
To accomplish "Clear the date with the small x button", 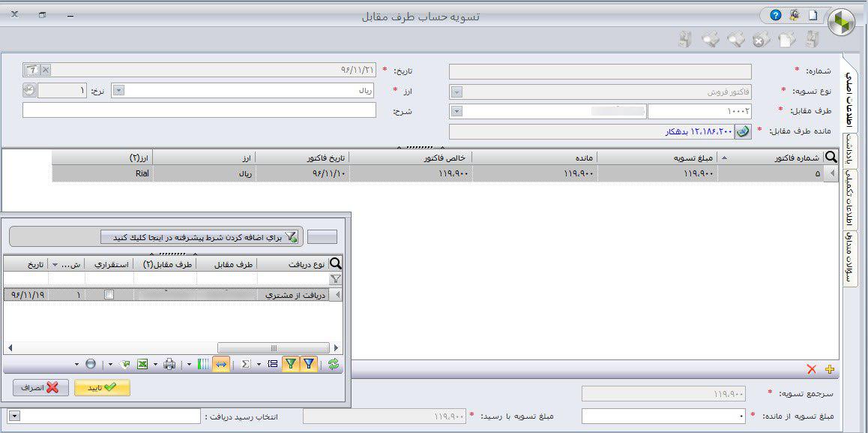I will 46,70.
